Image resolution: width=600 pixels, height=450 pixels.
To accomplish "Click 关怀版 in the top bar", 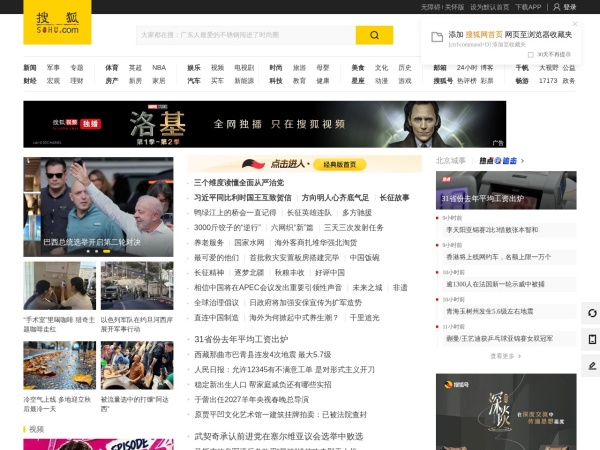I will tap(454, 7).
